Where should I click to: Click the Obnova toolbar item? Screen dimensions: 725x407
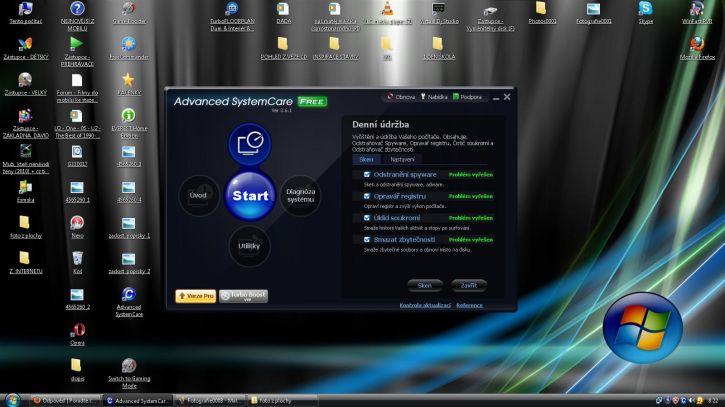click(x=401, y=97)
